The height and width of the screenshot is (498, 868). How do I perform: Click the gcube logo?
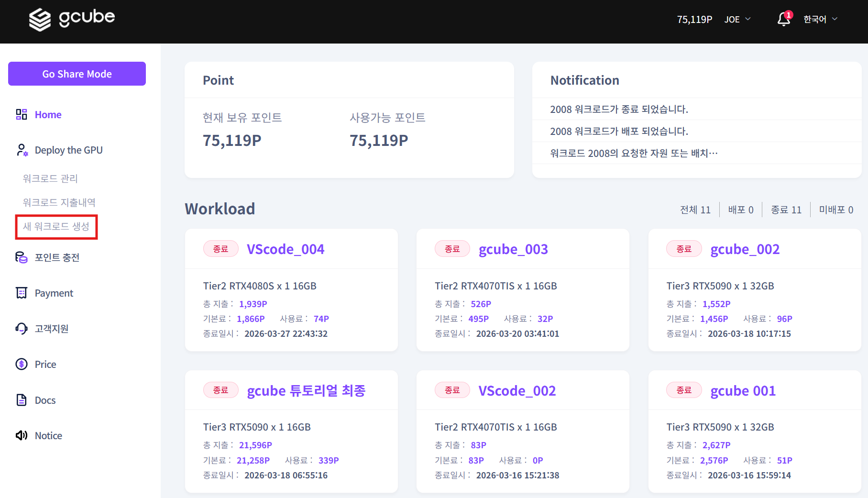(x=72, y=18)
